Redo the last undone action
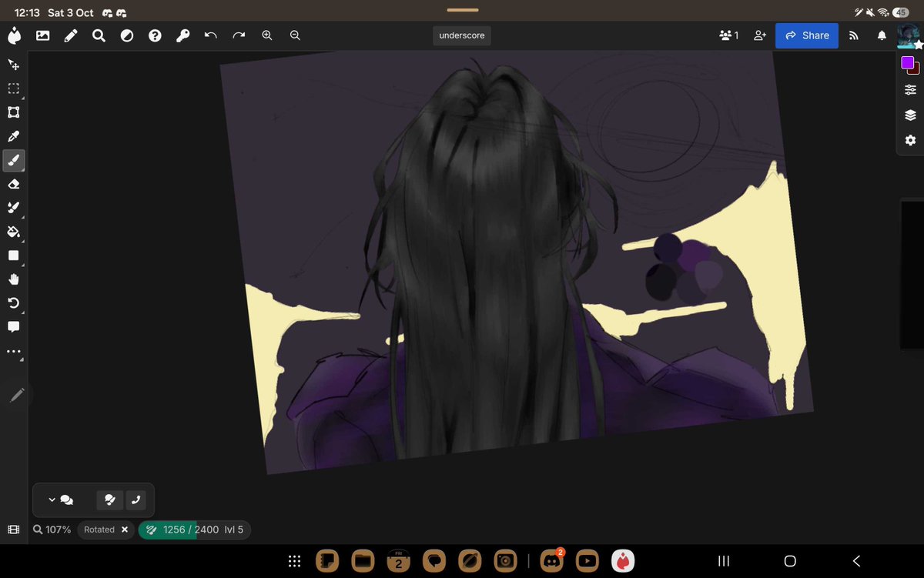 click(239, 35)
